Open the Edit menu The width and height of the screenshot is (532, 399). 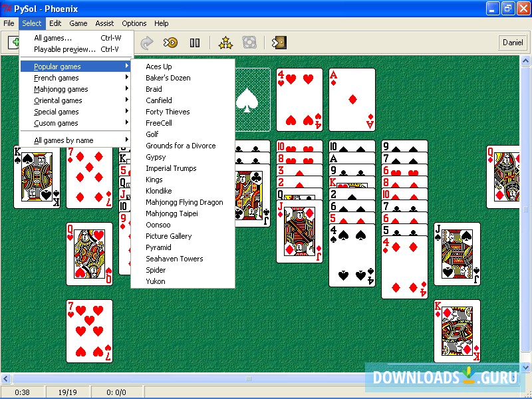55,23
